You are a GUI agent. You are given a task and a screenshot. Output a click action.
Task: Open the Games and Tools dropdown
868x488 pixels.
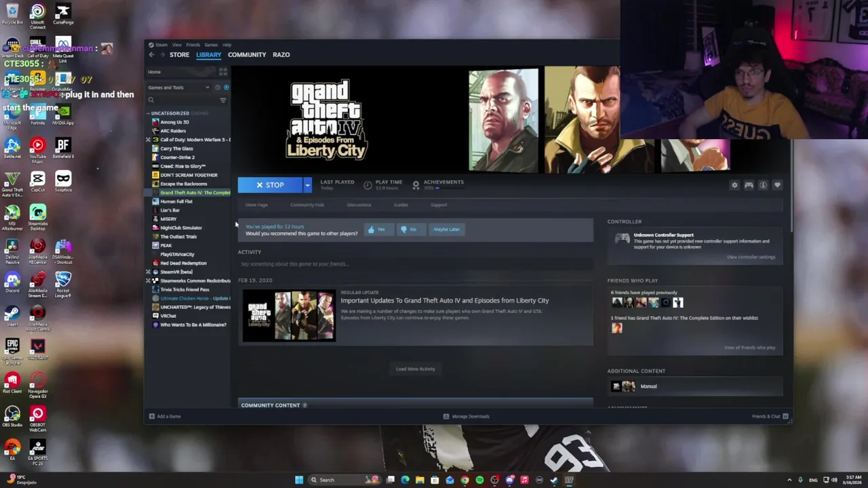pyautogui.click(x=179, y=87)
